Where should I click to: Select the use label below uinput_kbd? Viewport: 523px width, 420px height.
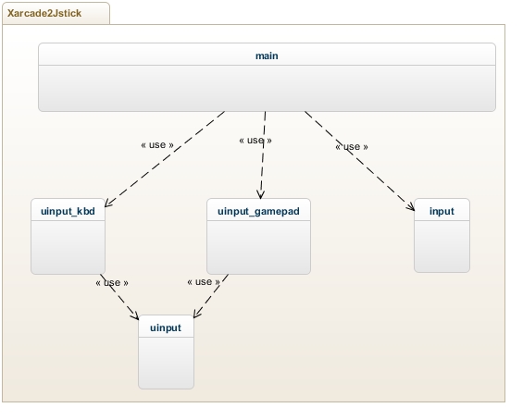(x=112, y=283)
